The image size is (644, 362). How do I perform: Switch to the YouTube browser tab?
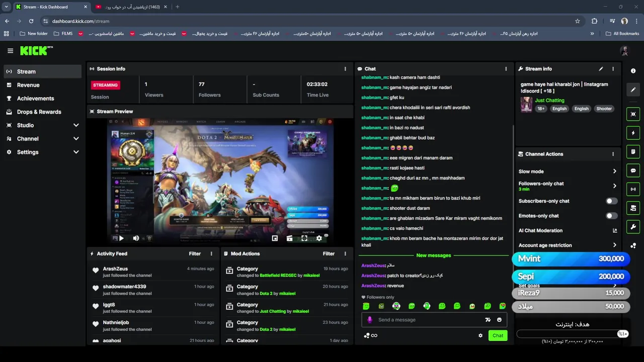[131, 7]
